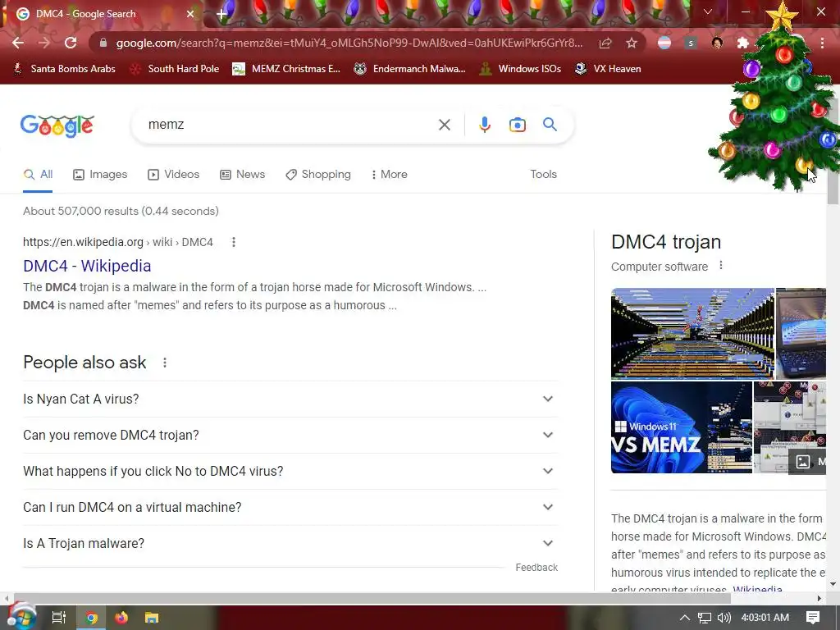Select the DMC4 - Google Search tab
This screenshot has height=630, width=840.
[102, 14]
